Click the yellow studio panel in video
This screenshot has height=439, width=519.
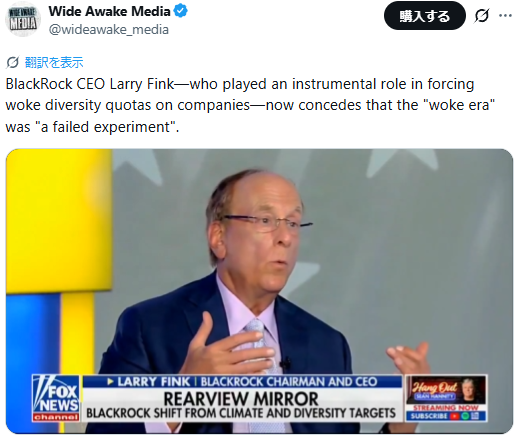[x=59, y=220]
